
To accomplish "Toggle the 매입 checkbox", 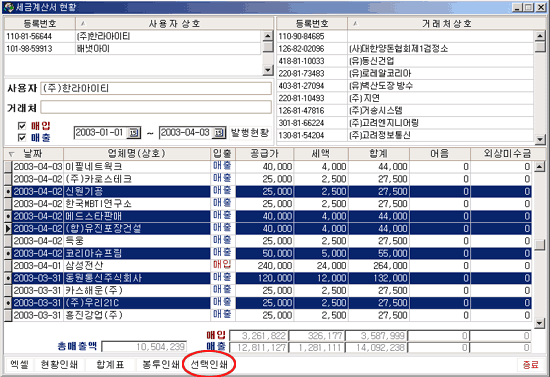I will pos(22,126).
